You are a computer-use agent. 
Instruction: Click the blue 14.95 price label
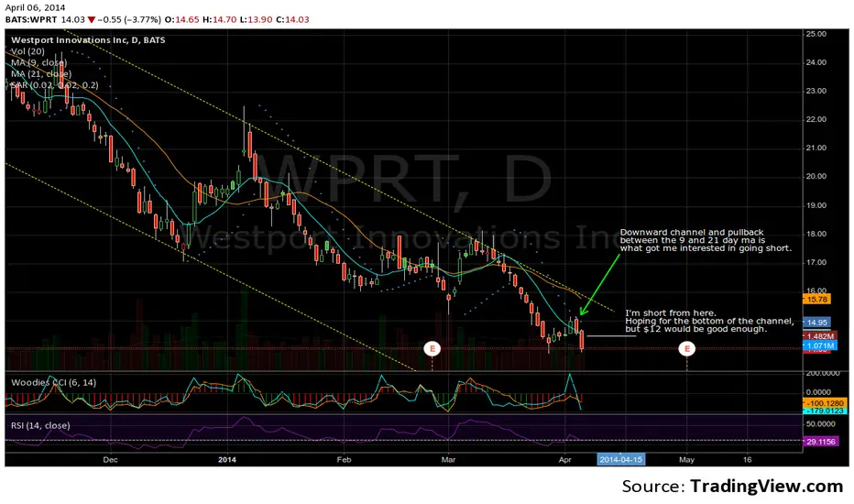[x=817, y=323]
